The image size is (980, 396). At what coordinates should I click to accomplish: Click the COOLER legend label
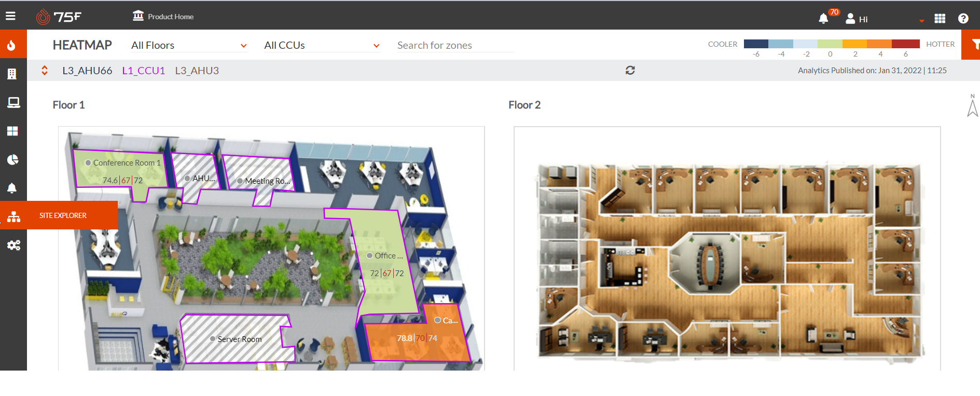tap(723, 44)
